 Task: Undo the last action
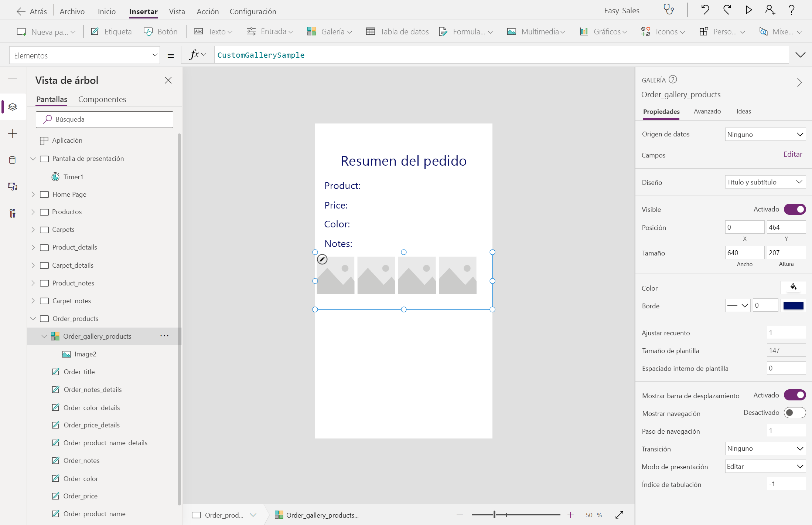coord(705,10)
